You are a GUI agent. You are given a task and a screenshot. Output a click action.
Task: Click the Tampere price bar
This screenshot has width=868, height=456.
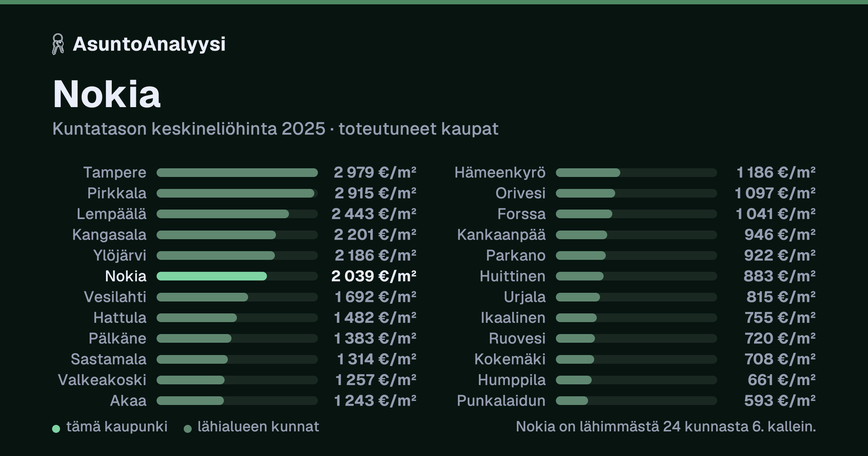pos(237,173)
